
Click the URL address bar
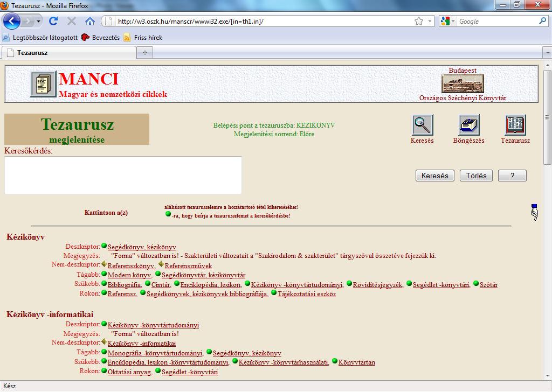tap(264, 22)
